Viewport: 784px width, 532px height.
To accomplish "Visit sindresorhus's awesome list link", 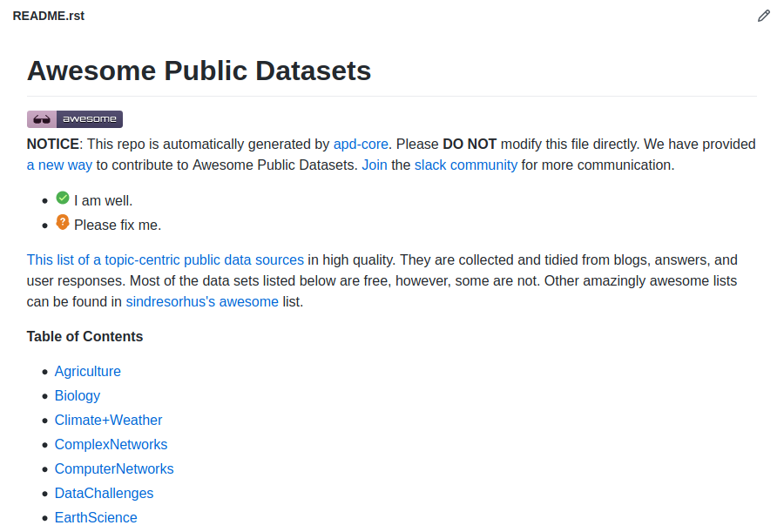I will [x=202, y=302].
